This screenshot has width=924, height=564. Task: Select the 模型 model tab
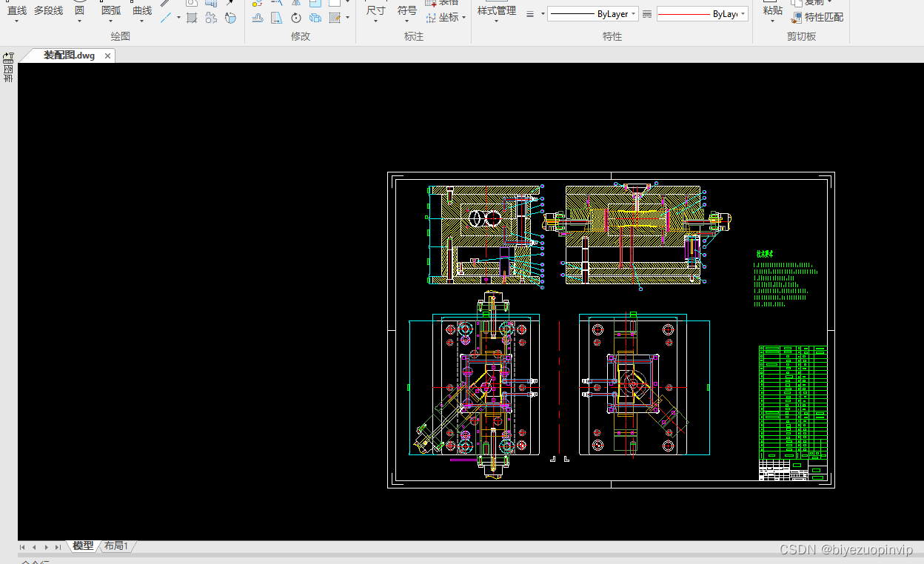click(x=83, y=546)
